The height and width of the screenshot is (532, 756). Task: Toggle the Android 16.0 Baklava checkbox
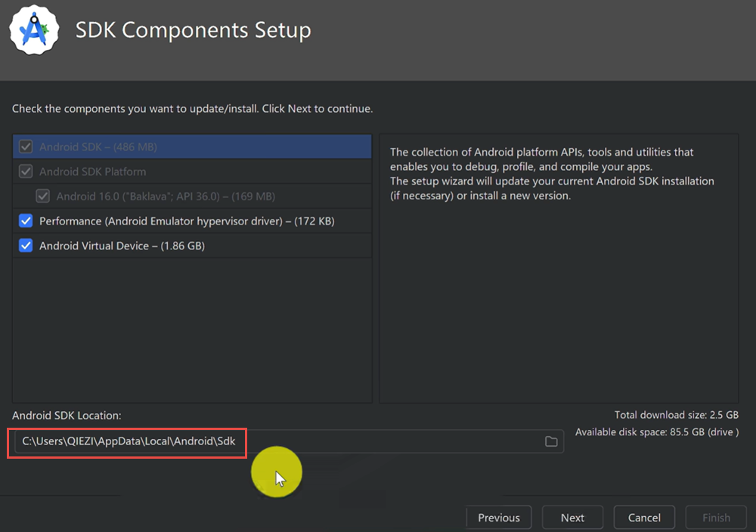pos(43,196)
